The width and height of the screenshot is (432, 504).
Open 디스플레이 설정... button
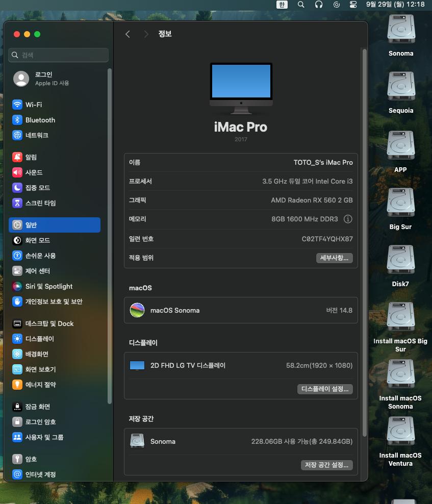[325, 389]
